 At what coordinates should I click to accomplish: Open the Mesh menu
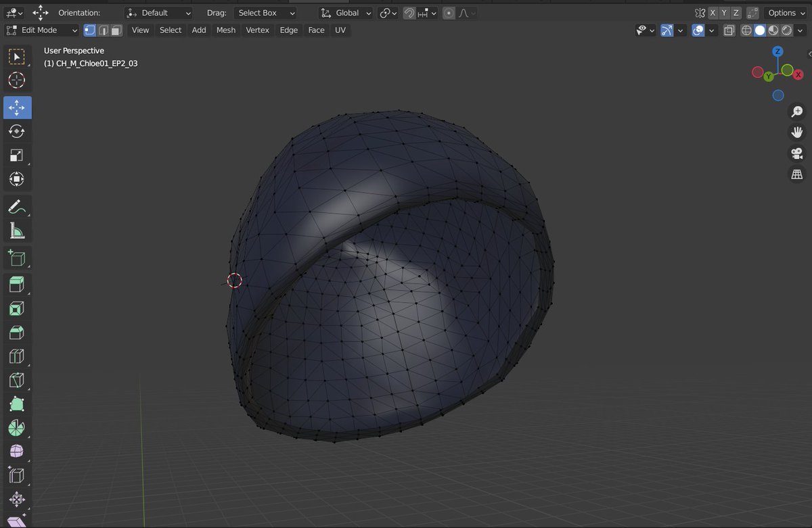pyautogui.click(x=226, y=30)
